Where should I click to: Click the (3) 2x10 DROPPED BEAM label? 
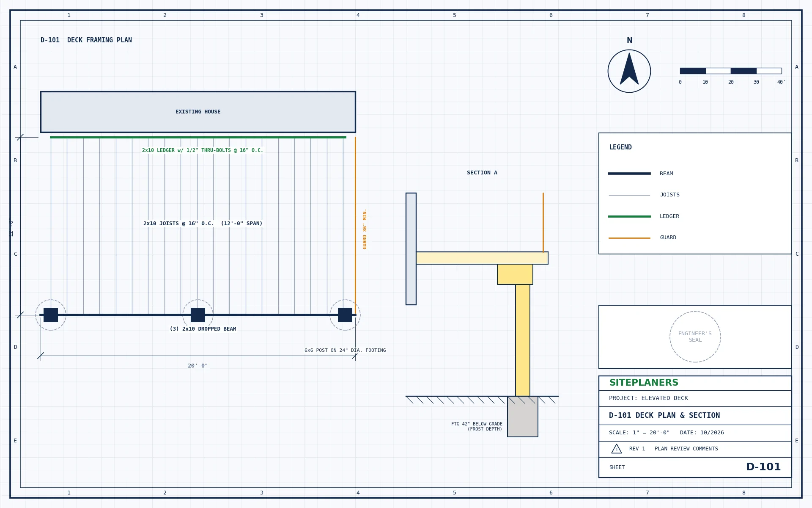click(x=203, y=329)
